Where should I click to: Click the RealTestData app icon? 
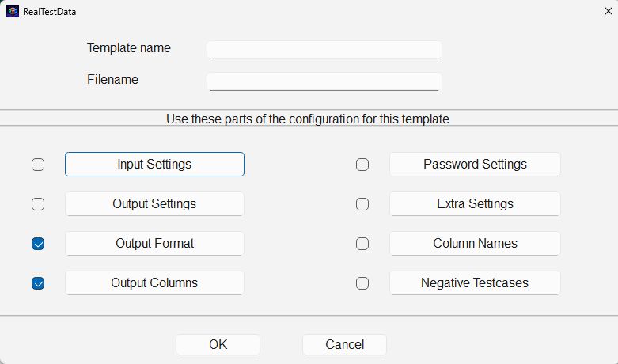[13, 11]
